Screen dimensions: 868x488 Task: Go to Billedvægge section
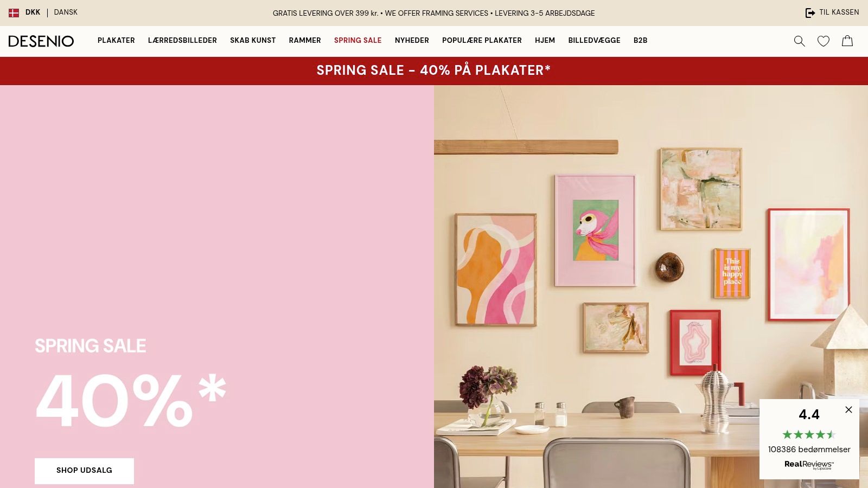[594, 41]
